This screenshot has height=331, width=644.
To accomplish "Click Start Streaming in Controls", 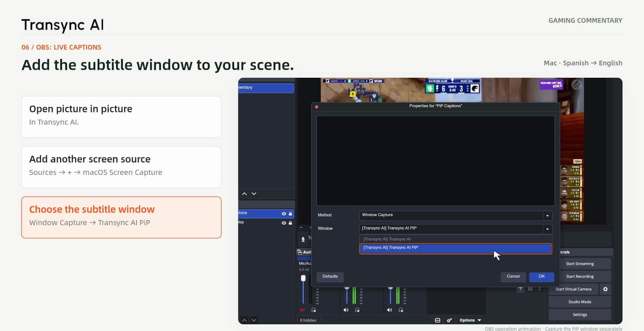I will pyautogui.click(x=580, y=264).
